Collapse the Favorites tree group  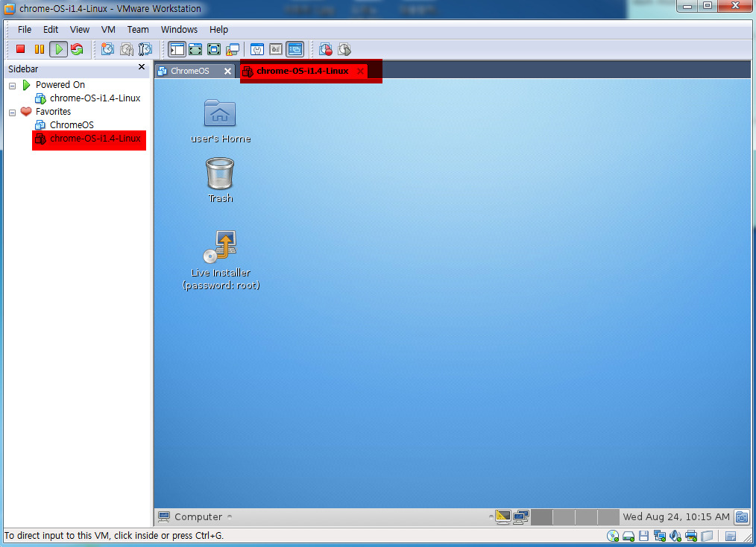12,113
